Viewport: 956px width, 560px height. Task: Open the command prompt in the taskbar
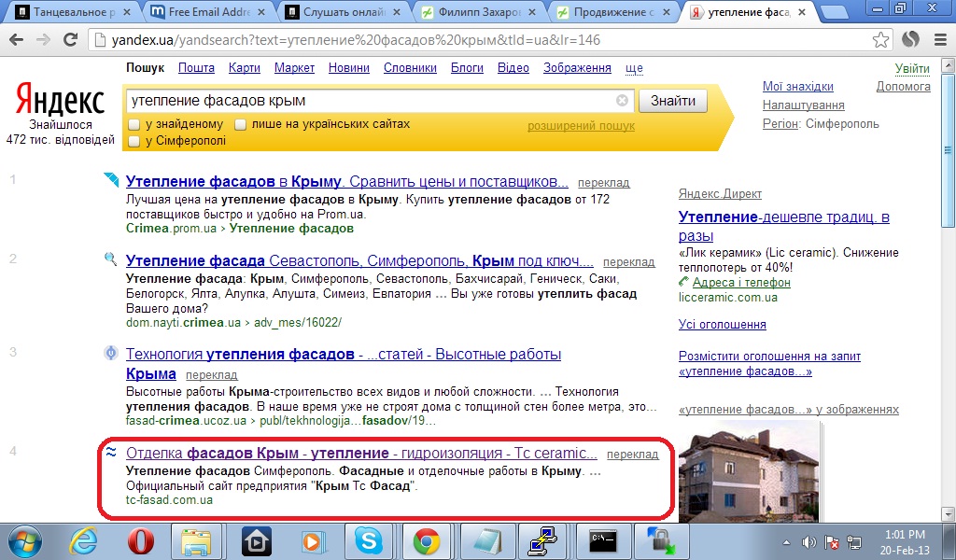click(x=603, y=541)
